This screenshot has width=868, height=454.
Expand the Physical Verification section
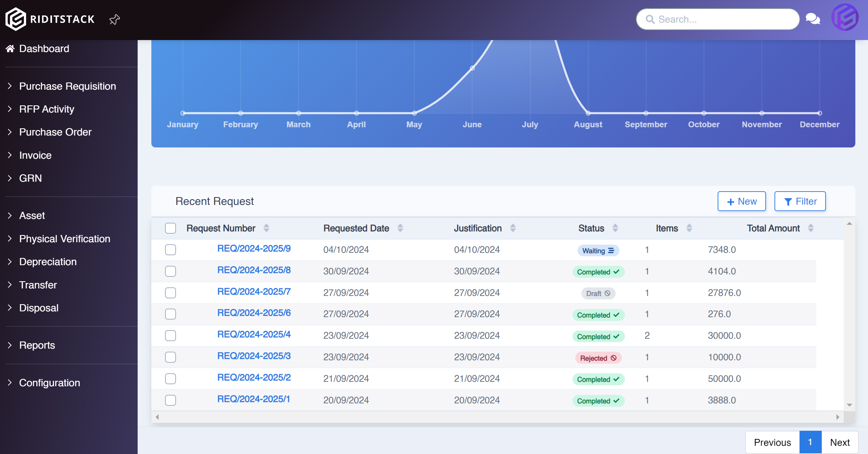click(64, 239)
